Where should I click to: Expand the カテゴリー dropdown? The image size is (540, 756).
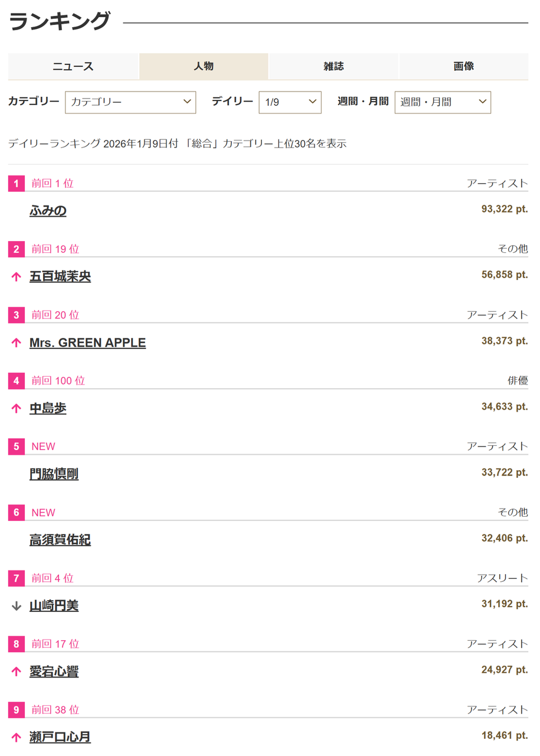pyautogui.click(x=130, y=102)
